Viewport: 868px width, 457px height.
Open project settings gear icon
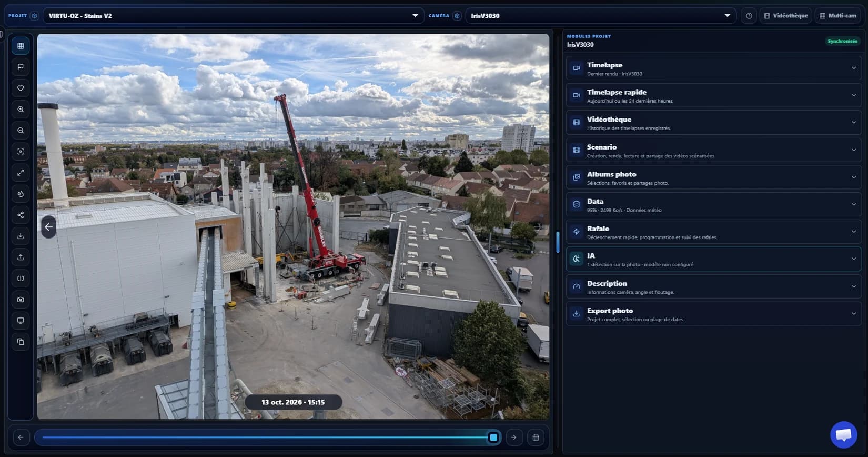click(x=34, y=16)
